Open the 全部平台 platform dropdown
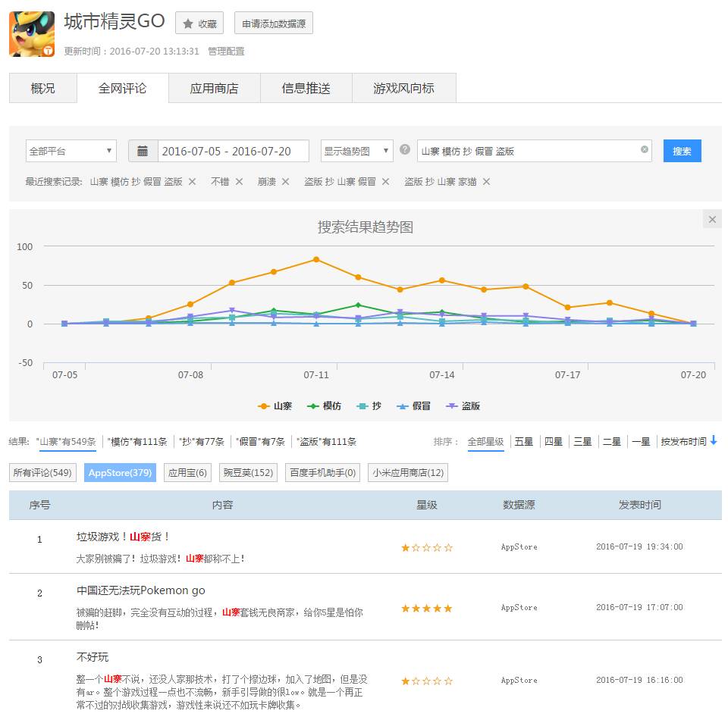This screenshot has height=717, width=728. pyautogui.click(x=71, y=151)
